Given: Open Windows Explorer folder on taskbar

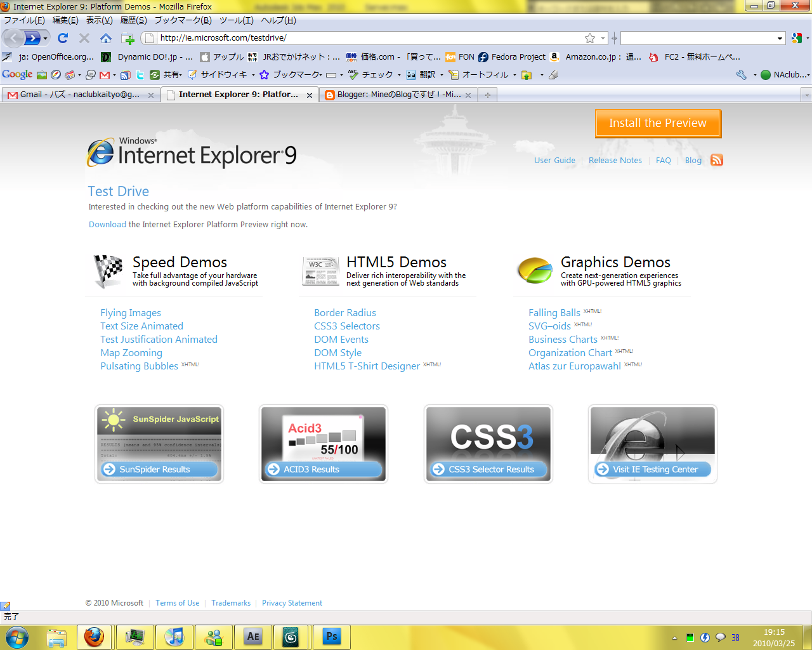Looking at the screenshot, I should pyautogui.click(x=56, y=637).
